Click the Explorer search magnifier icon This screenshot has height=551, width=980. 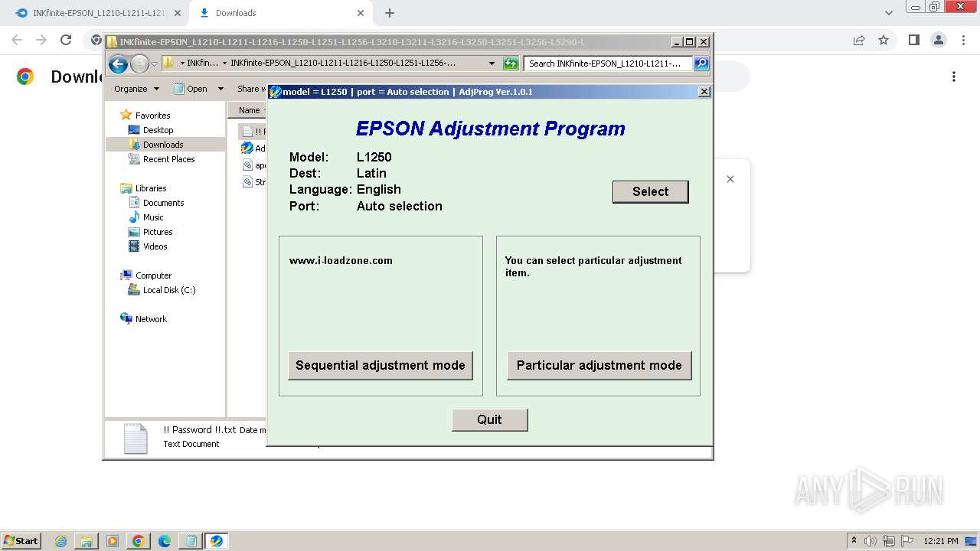(701, 64)
